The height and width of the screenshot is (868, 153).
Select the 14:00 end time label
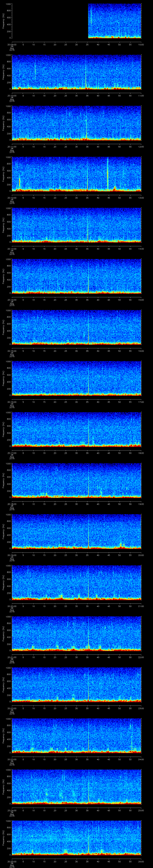[141, 249]
